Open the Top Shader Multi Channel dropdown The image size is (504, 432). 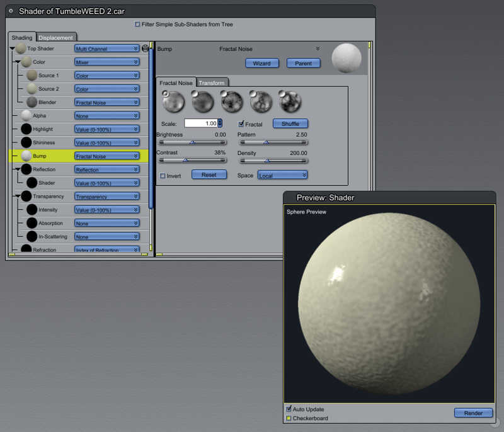(106, 48)
